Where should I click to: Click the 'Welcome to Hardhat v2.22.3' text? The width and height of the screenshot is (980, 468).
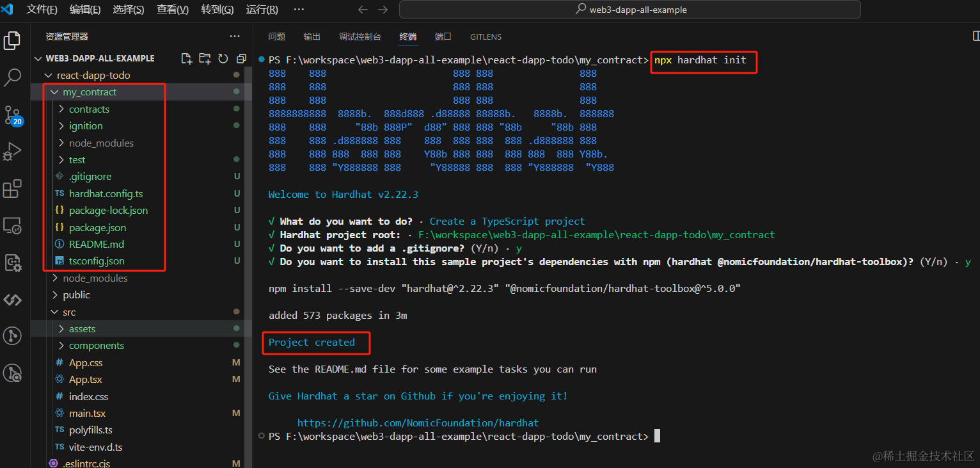[344, 195]
